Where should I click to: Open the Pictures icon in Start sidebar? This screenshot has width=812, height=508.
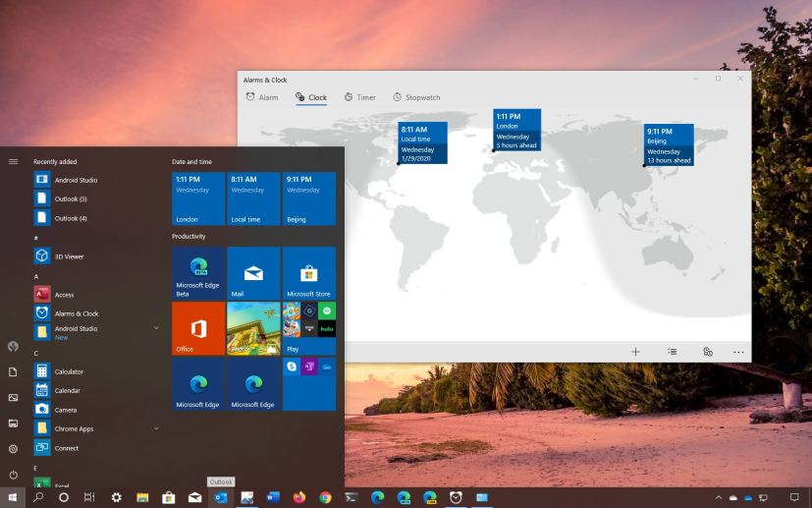coord(14,398)
